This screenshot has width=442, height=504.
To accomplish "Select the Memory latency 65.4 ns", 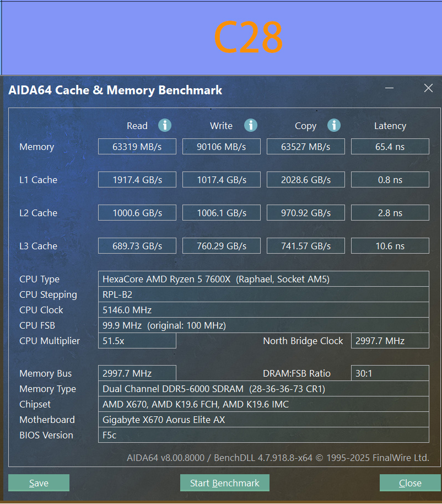I will 390,147.
